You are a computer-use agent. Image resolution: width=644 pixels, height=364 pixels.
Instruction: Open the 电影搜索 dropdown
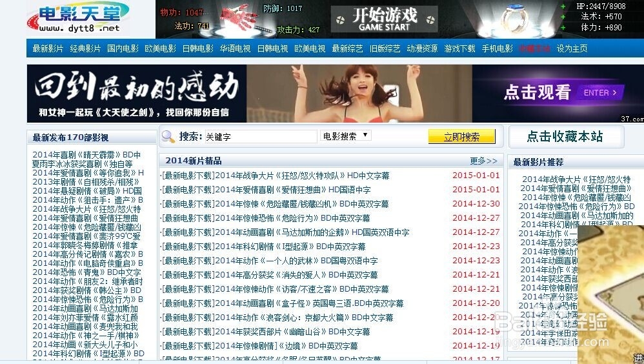pos(346,136)
